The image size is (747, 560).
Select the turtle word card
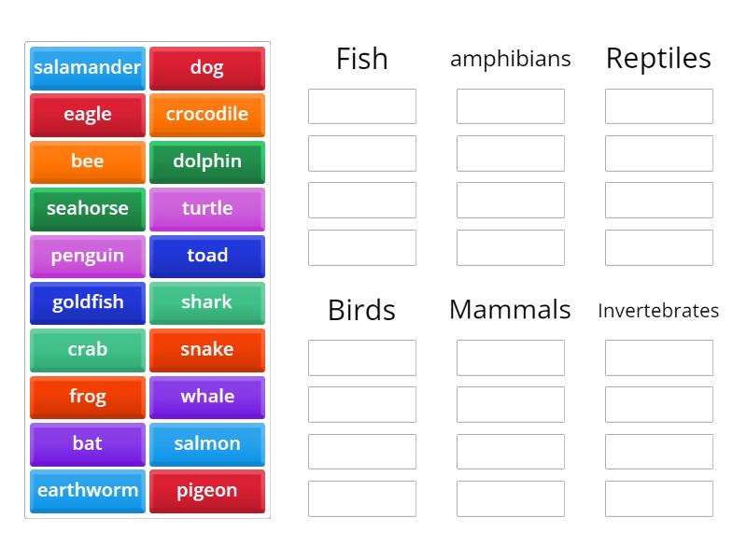coord(207,209)
